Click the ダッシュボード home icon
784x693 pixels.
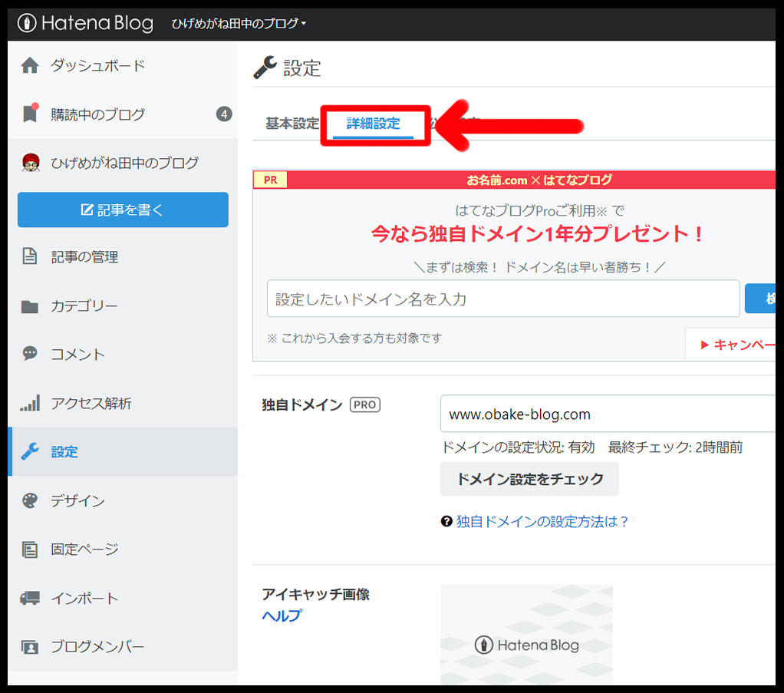tap(30, 65)
